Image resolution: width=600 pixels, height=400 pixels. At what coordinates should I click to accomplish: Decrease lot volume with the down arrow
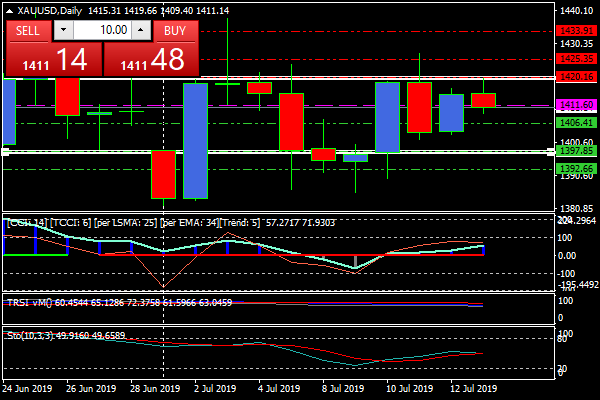coord(63,30)
